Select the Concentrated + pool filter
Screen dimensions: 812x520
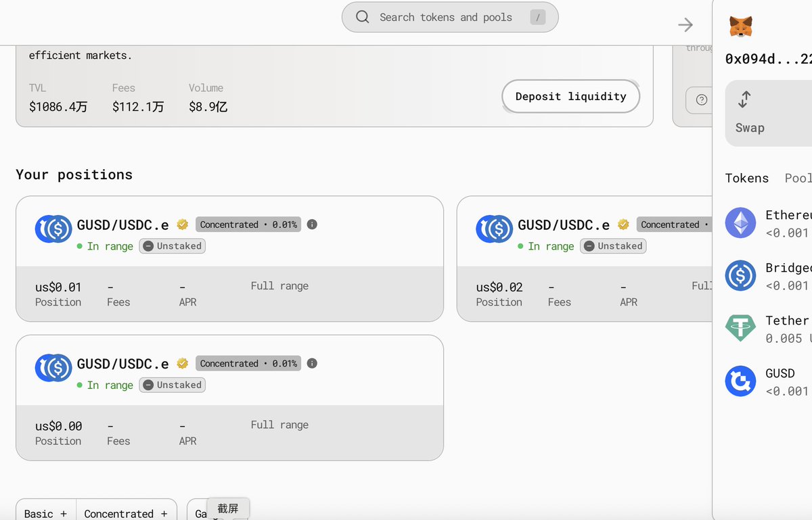[127, 511]
